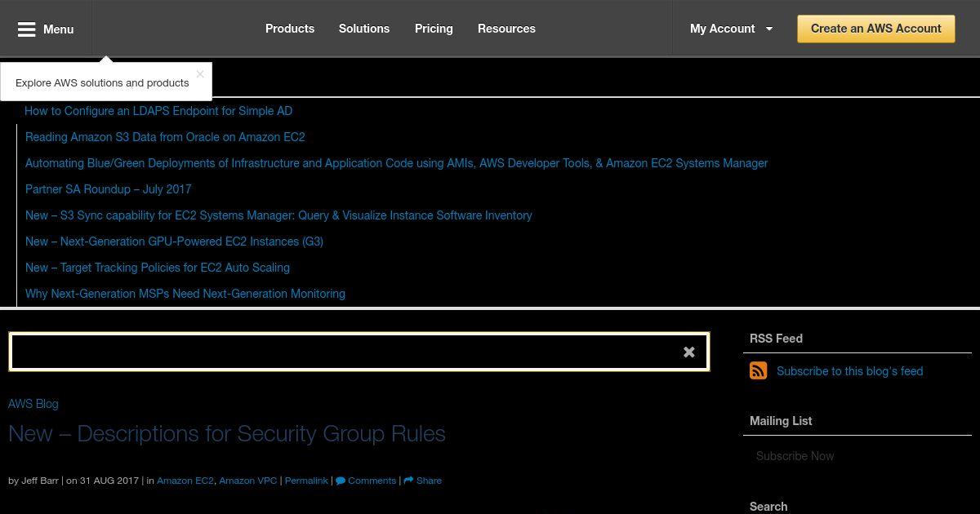Open LDAPS Endpoint for Simple AD article
The width and height of the screenshot is (980, 514).
point(158,111)
